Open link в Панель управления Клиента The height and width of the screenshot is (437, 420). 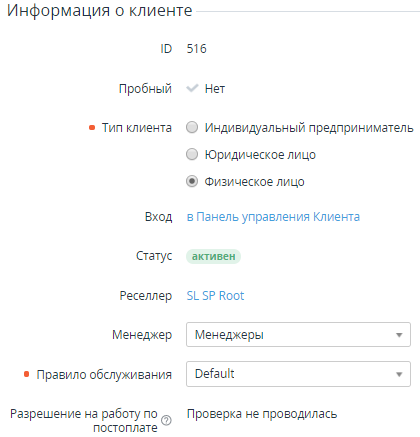click(x=273, y=217)
